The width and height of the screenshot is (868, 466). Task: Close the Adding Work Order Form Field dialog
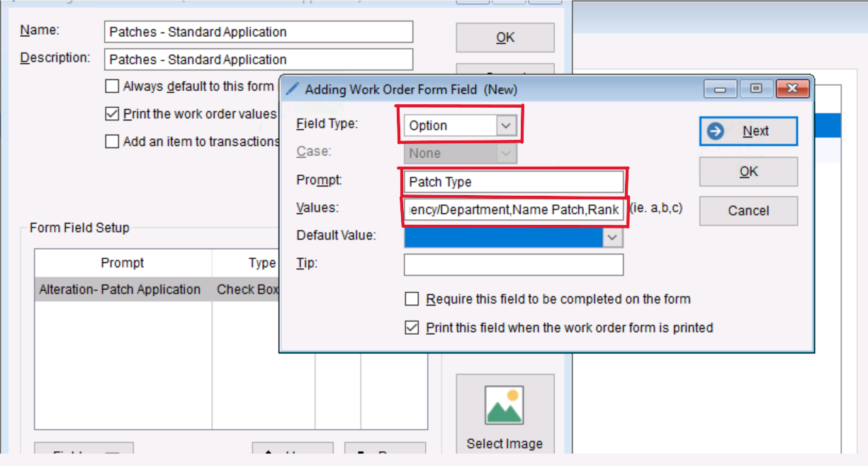tap(792, 89)
